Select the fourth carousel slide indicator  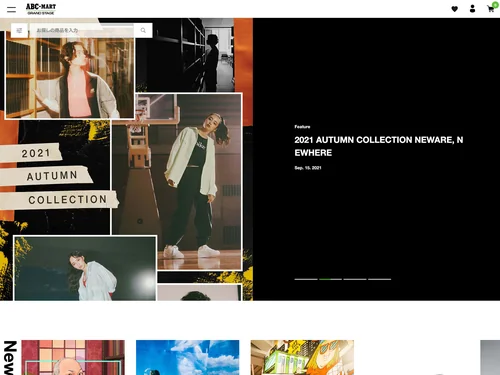380,279
